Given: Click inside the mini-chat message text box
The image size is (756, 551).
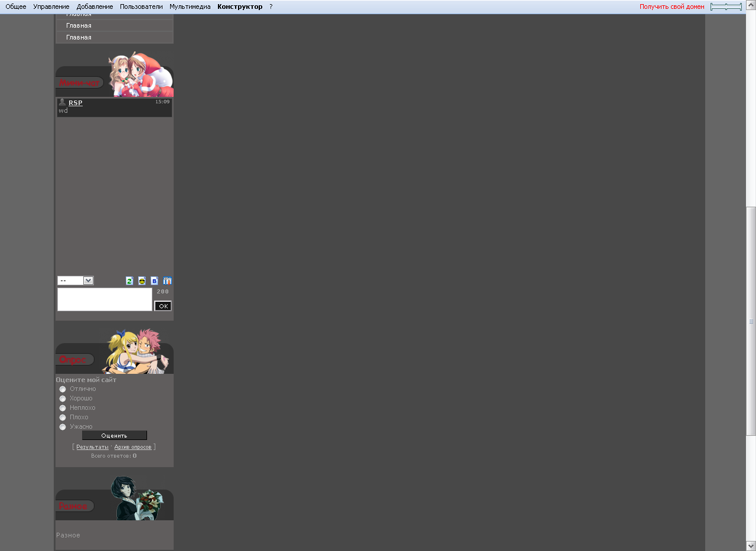Looking at the screenshot, I should 105,299.
